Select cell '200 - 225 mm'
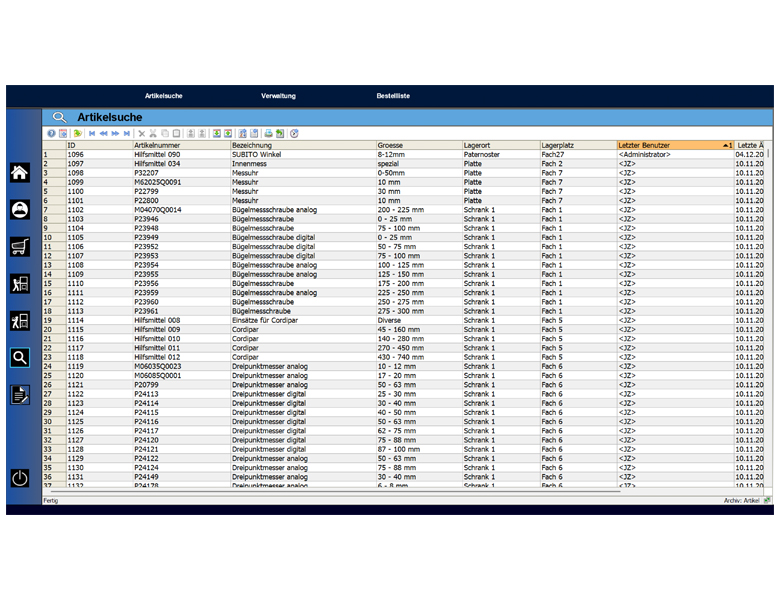The width and height of the screenshot is (780, 600). click(419, 210)
